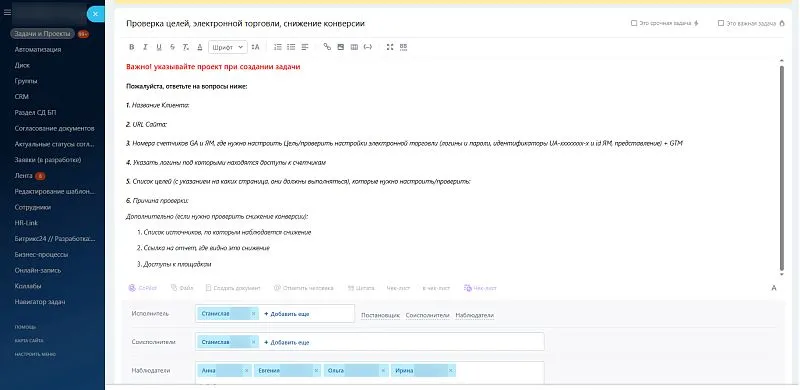Toggle editor toolbar with A icon

pyautogui.click(x=774, y=288)
